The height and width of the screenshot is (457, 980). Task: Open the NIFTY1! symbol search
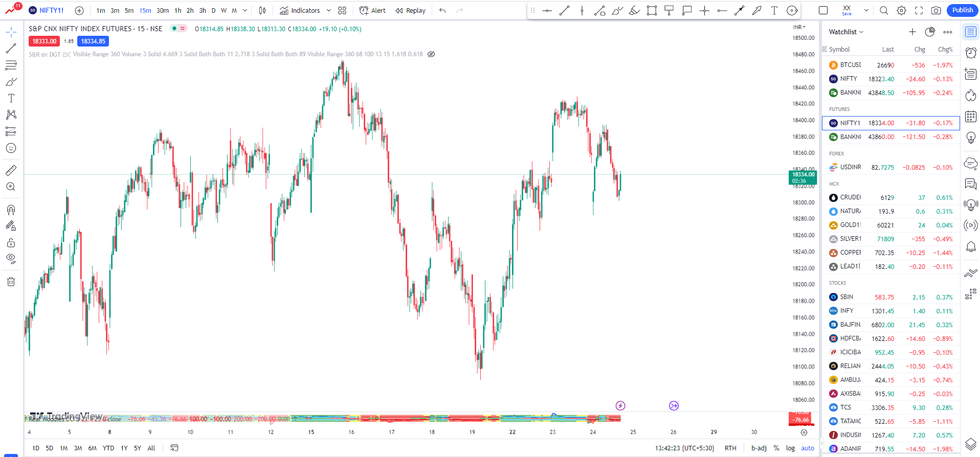pos(46,10)
